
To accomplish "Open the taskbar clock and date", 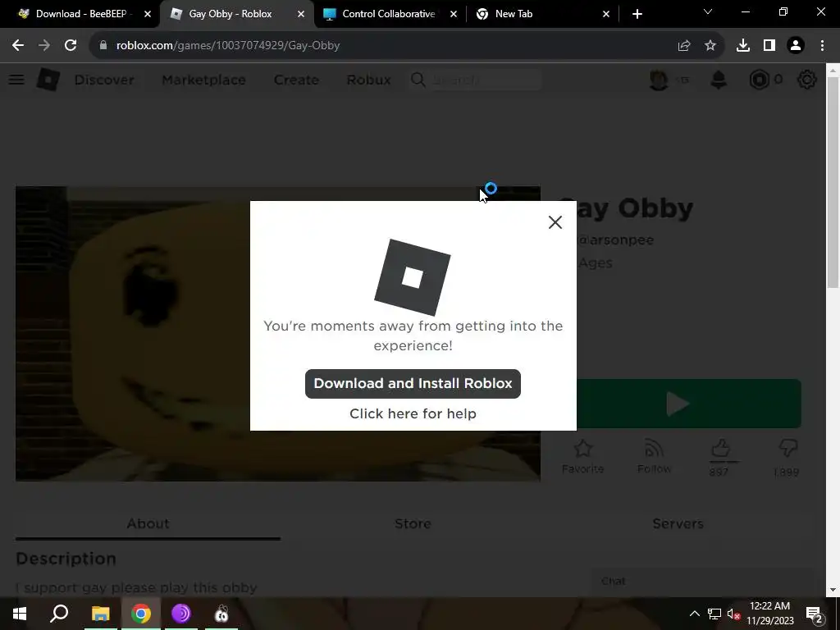I will (x=769, y=614).
